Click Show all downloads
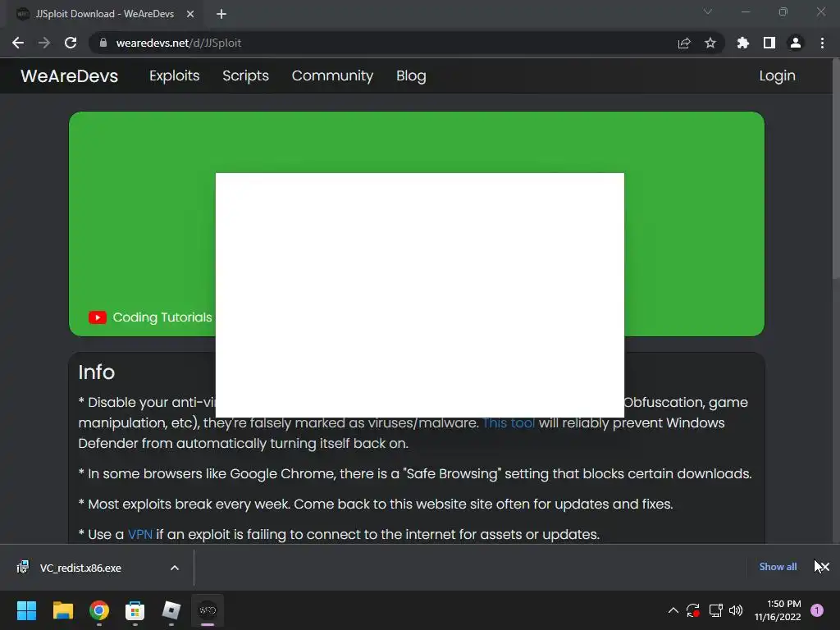The height and width of the screenshot is (630, 840). 778,567
